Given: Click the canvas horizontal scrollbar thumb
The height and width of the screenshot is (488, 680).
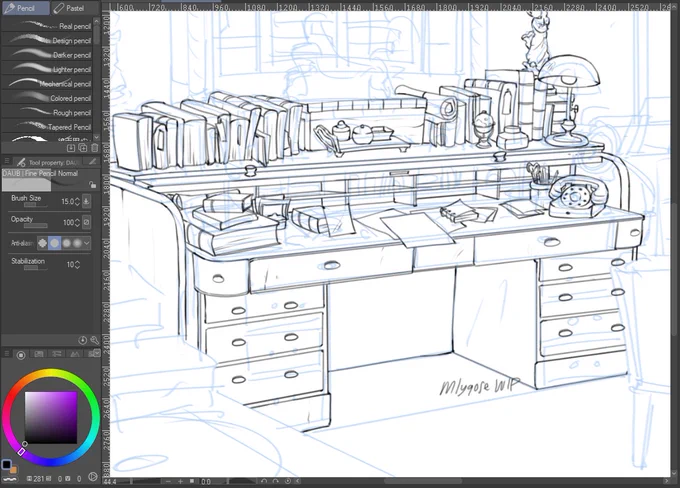Looking at the screenshot, I should tap(423, 481).
